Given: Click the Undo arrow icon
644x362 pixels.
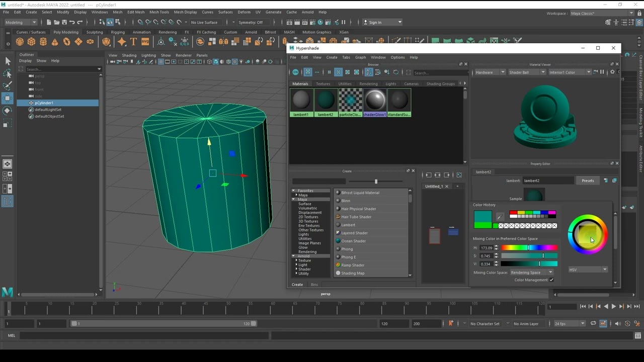Looking at the screenshot, I should (x=72, y=22).
